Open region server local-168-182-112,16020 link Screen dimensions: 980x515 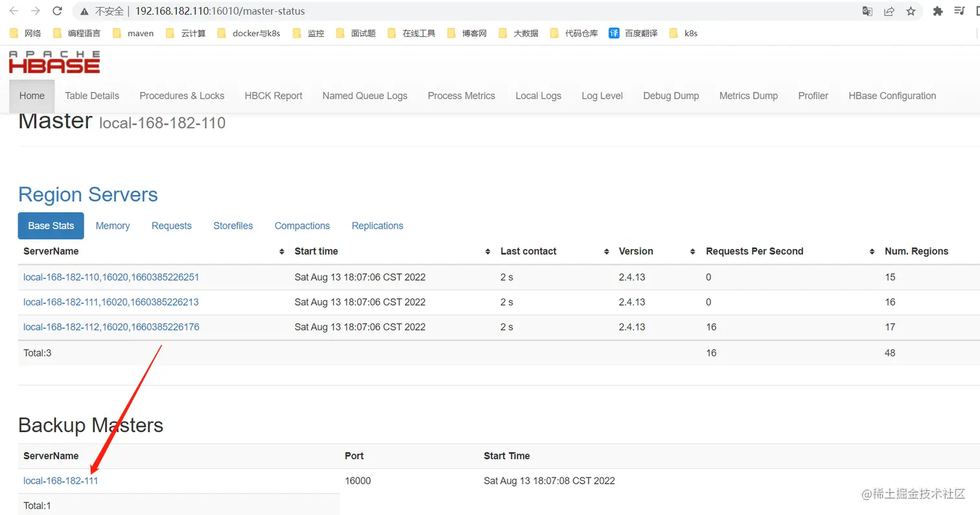click(x=111, y=327)
